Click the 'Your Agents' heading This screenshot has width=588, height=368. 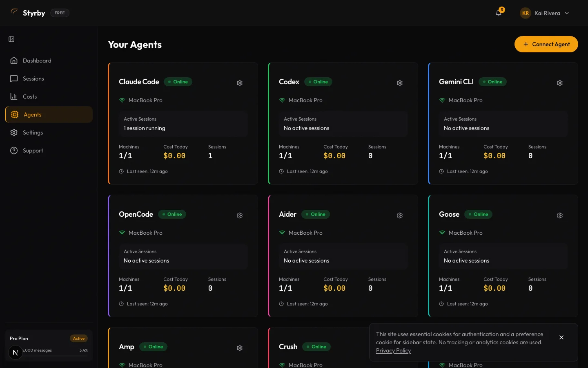135,45
